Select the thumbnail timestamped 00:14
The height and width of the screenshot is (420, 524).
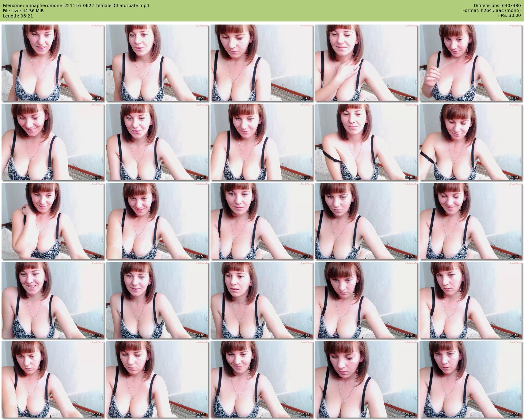pos(53,63)
